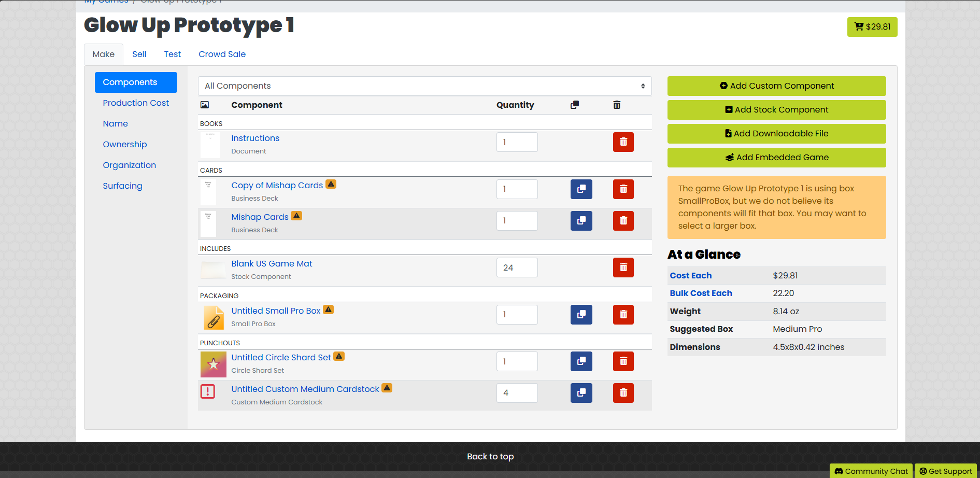Delete the Instructions component
Viewport: 980px width, 478px height.
coord(623,142)
